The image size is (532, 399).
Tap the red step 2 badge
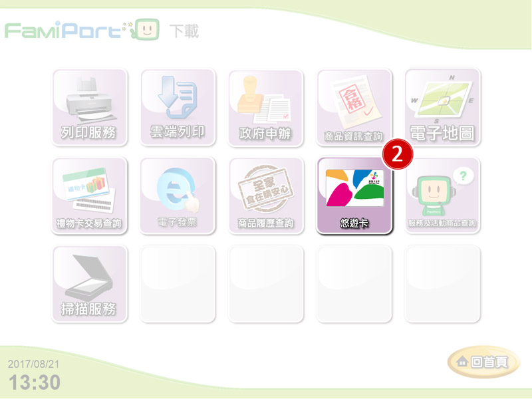tap(398, 154)
